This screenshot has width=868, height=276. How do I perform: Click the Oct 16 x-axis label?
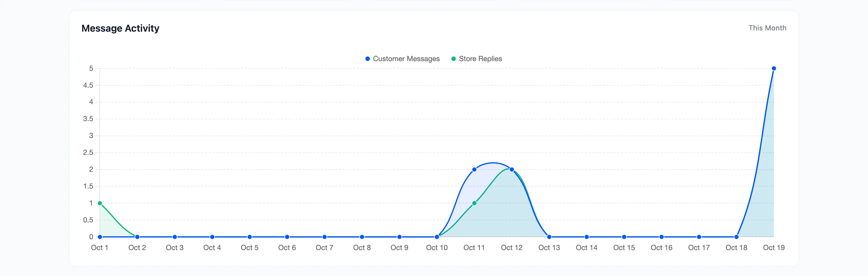click(662, 248)
